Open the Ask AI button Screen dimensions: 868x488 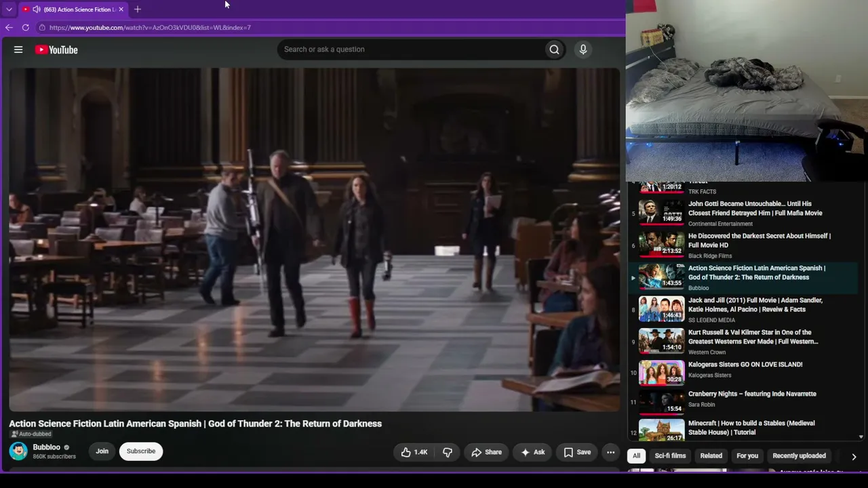(532, 452)
